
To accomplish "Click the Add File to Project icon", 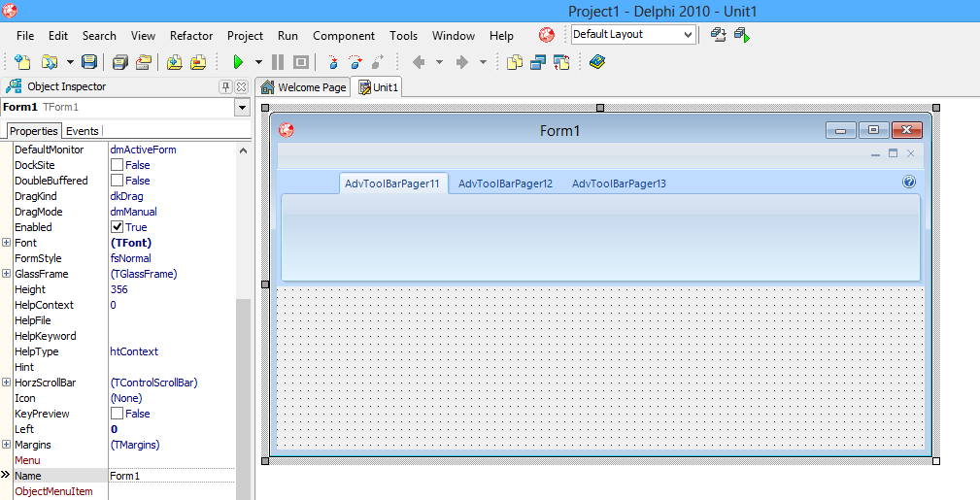I will pyautogui.click(x=175, y=62).
